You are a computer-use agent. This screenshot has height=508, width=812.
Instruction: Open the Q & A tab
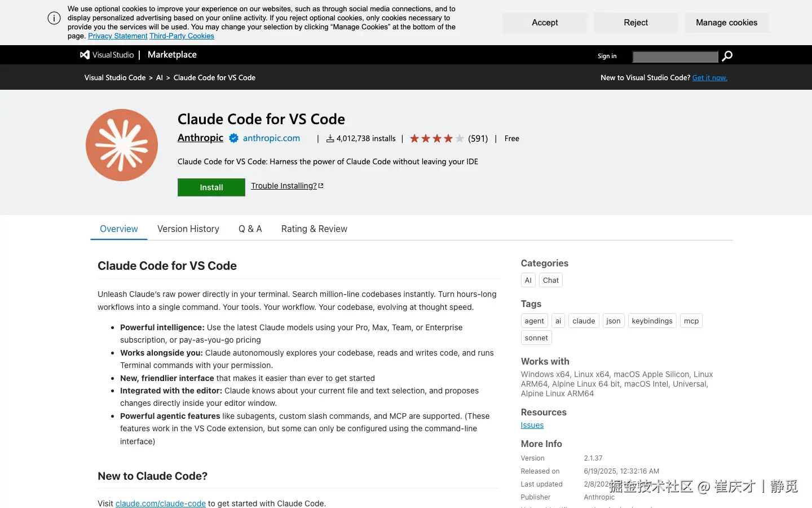click(x=250, y=229)
